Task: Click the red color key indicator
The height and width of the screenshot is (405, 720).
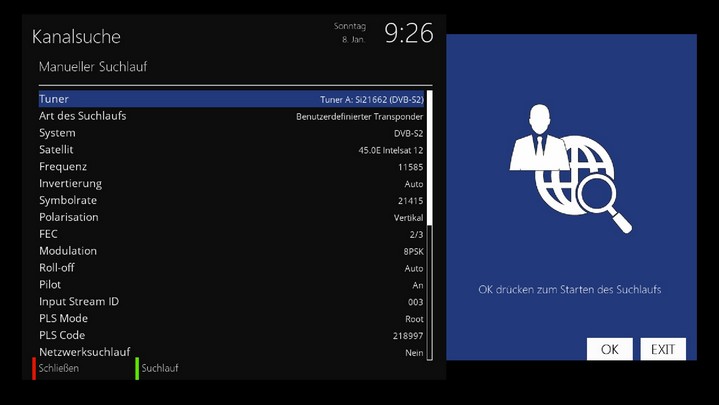Action: pyautogui.click(x=34, y=368)
